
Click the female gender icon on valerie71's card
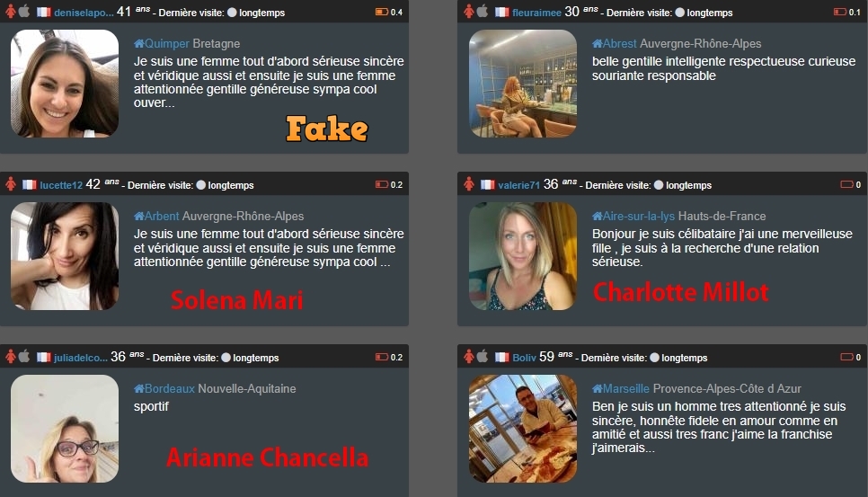click(x=469, y=184)
